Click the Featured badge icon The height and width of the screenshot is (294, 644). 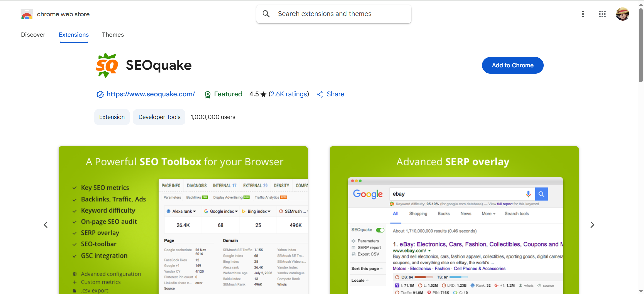coord(208,95)
